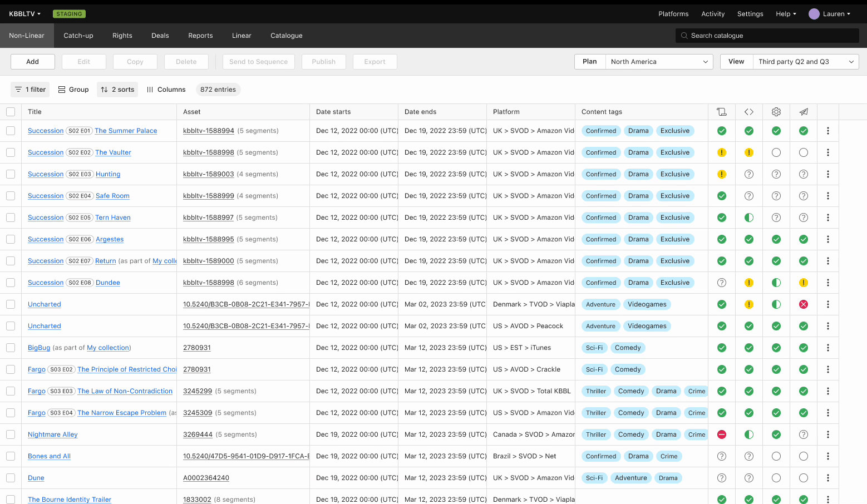Image resolution: width=867 pixels, height=504 pixels.
Task: Click the code brackets column header icon
Action: click(x=749, y=112)
